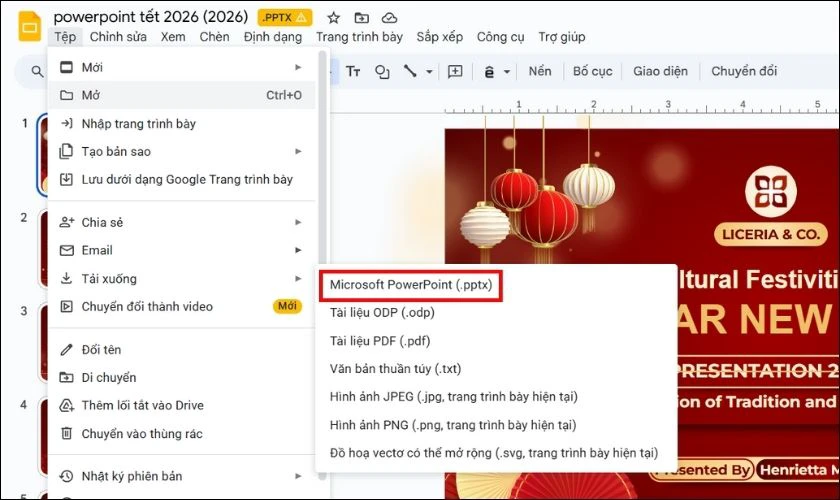Expand the Mới submenu
840x500 pixels.
(x=182, y=68)
